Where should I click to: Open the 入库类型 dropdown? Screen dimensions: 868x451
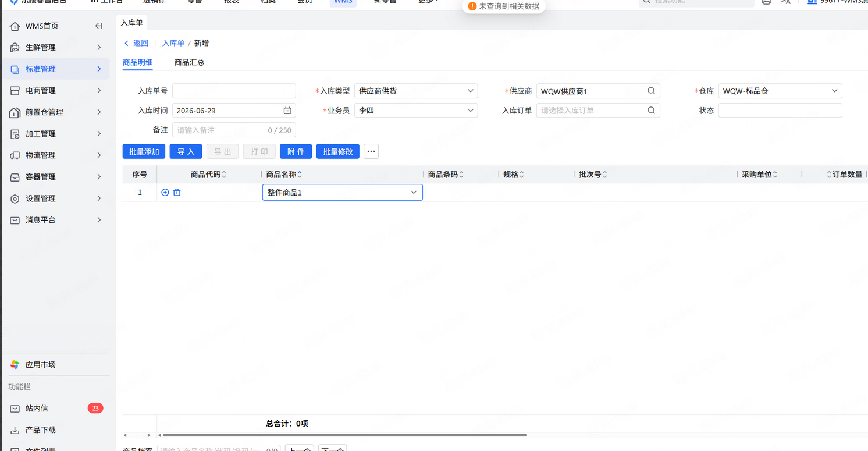click(416, 91)
